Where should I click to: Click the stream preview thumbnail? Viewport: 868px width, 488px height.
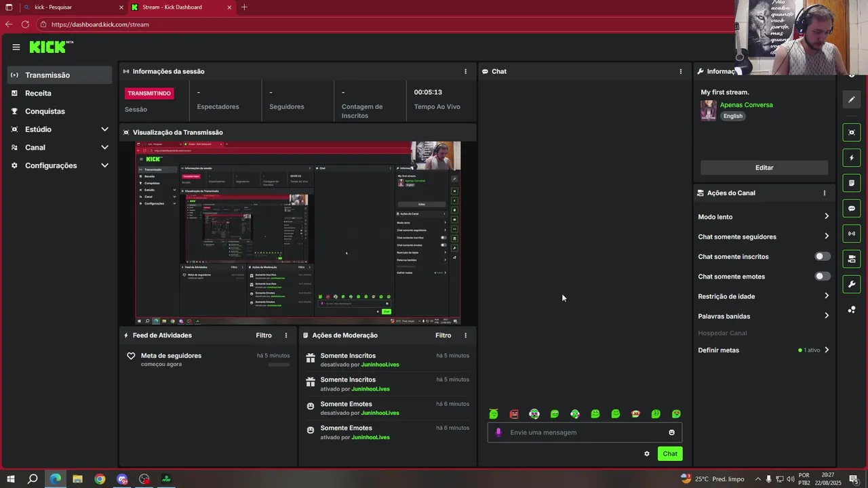[x=298, y=233]
